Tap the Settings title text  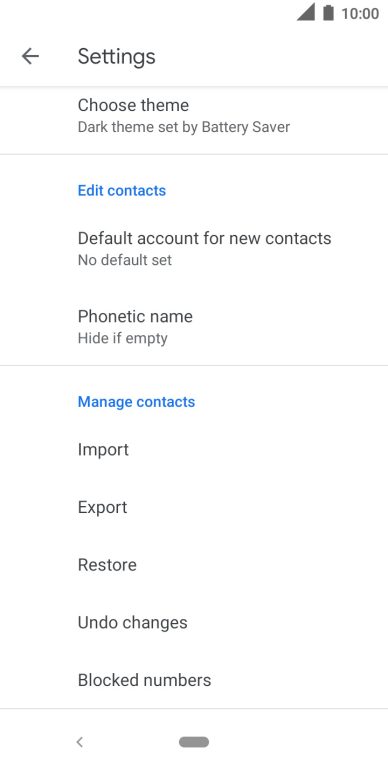[x=117, y=56]
